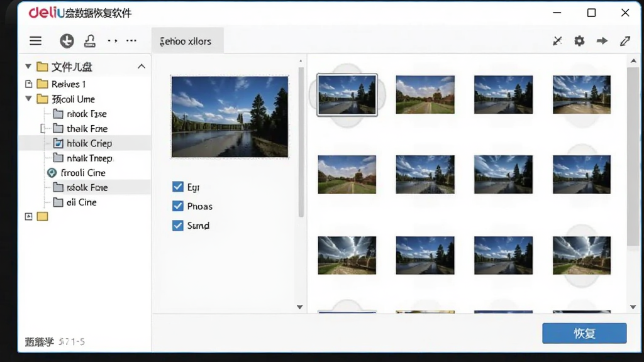This screenshot has width=644, height=362.
Task: Uncheck the Pnoas checkbox
Action: [x=178, y=206]
